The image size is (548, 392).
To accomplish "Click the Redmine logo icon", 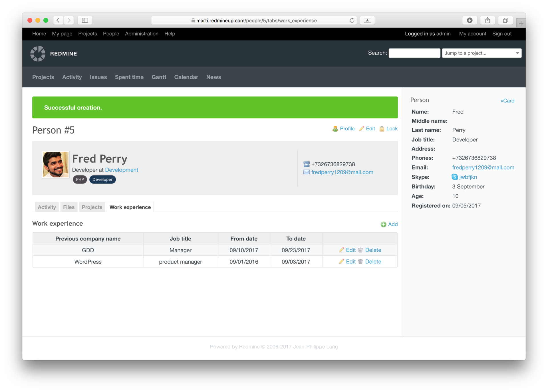I will tap(38, 53).
